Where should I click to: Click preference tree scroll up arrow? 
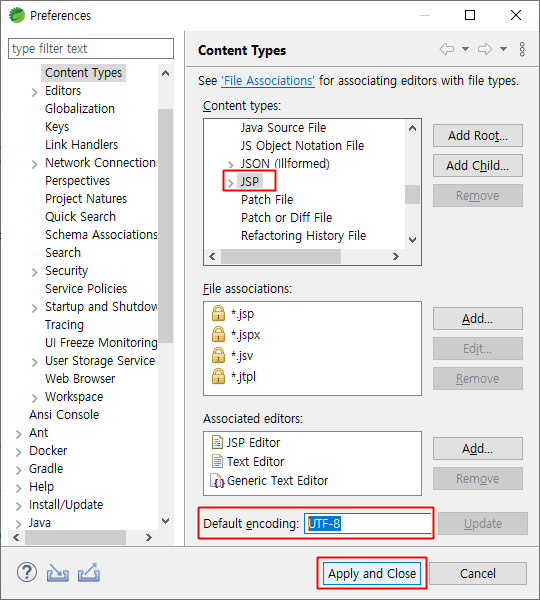point(165,73)
